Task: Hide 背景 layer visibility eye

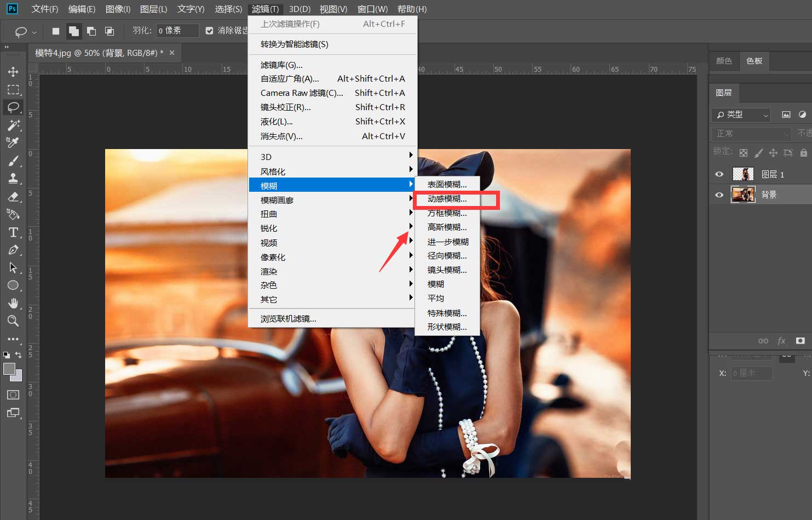Action: pyautogui.click(x=719, y=195)
